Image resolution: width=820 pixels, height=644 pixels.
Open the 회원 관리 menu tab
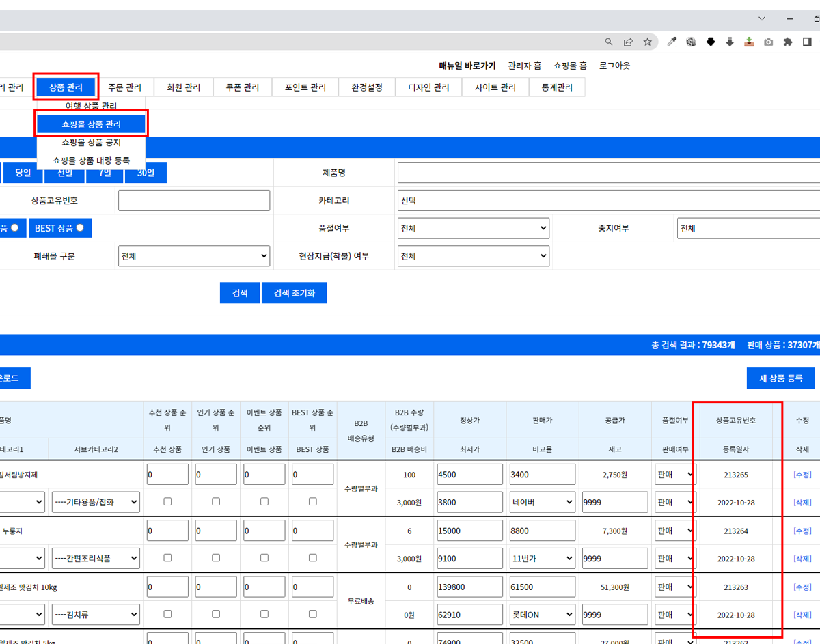(184, 87)
